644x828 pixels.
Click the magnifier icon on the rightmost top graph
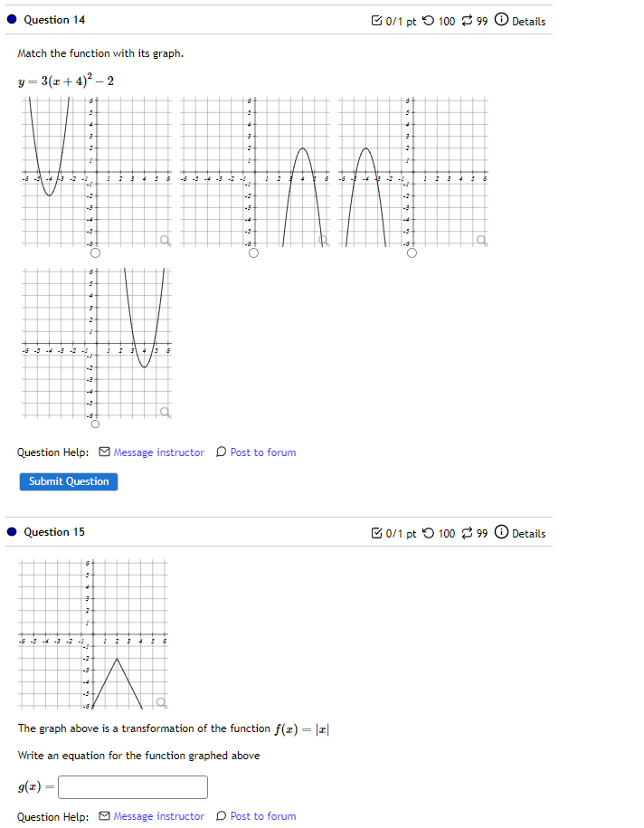(x=478, y=241)
